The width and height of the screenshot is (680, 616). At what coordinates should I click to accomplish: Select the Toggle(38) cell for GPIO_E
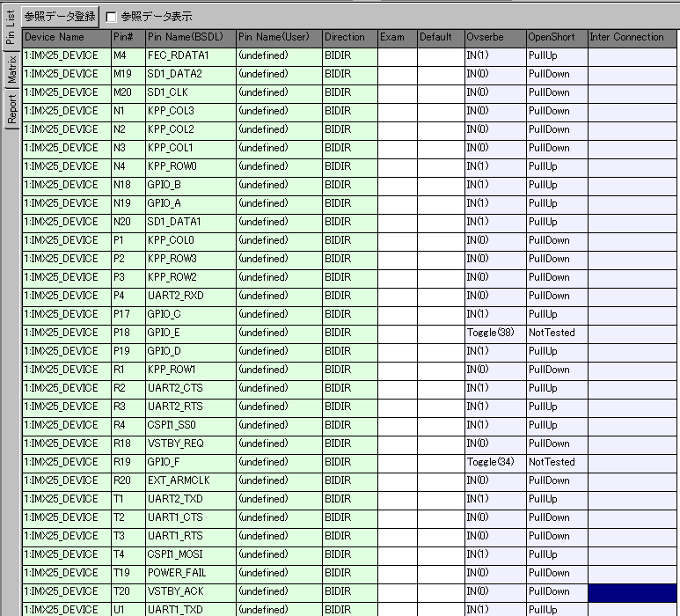(x=494, y=333)
